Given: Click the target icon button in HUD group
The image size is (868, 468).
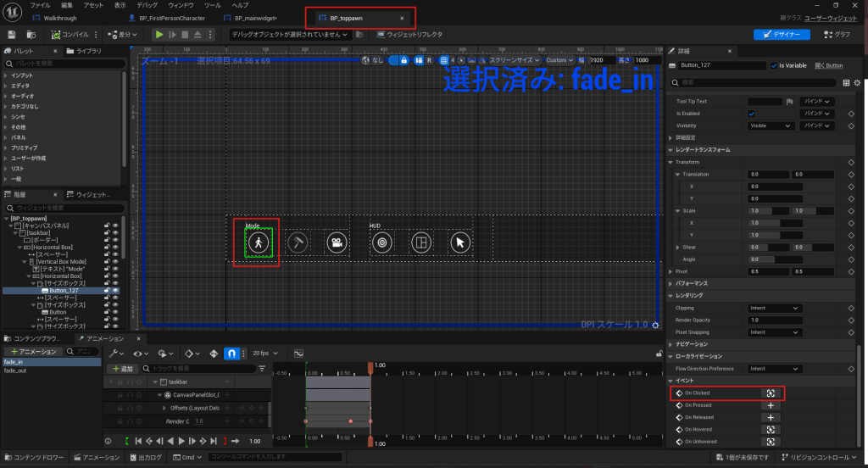Looking at the screenshot, I should pyautogui.click(x=382, y=242).
